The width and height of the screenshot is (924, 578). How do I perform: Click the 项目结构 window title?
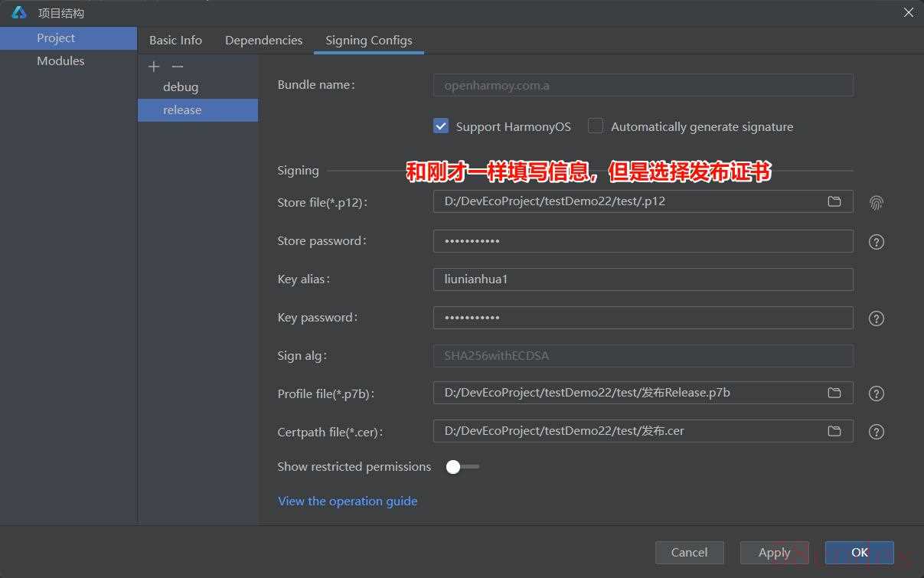[61, 13]
